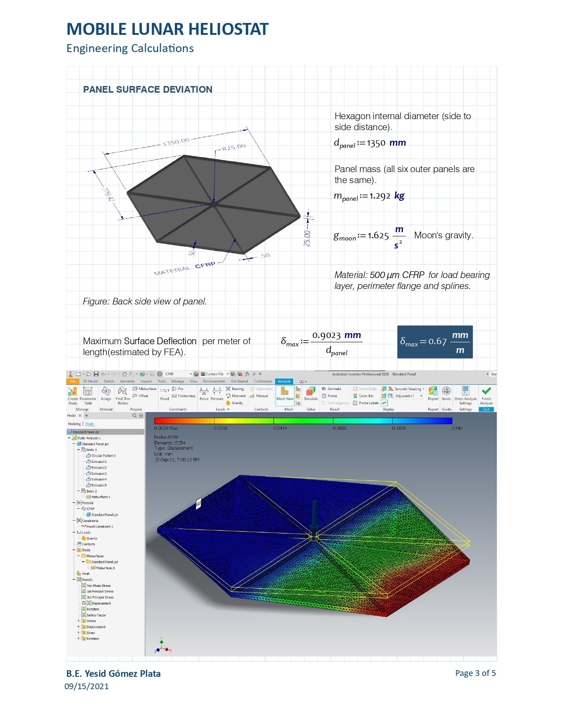The width and height of the screenshot is (563, 728).
Task: Select Safety Factor result
Action: (94, 615)
